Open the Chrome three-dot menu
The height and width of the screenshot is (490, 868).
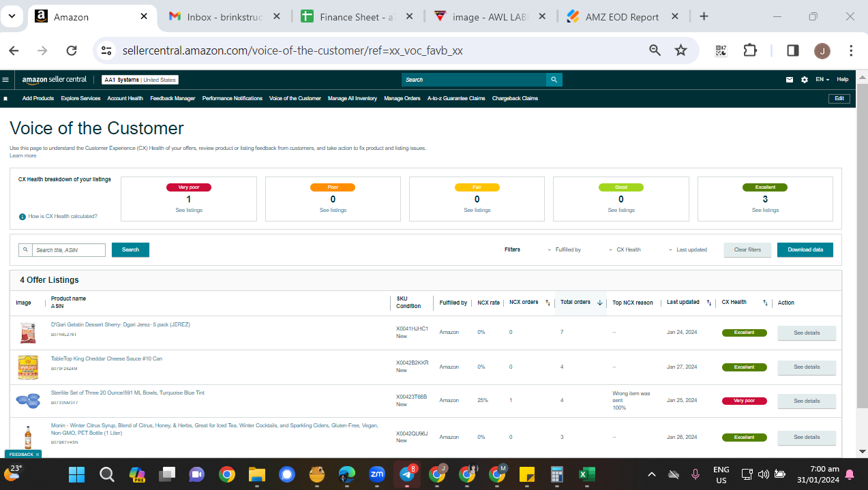[x=851, y=50]
